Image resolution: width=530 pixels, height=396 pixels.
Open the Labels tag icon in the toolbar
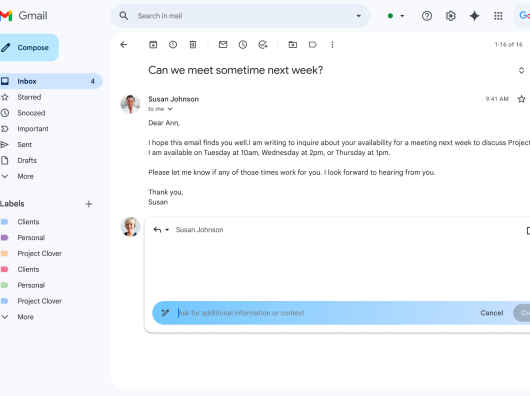(313, 45)
